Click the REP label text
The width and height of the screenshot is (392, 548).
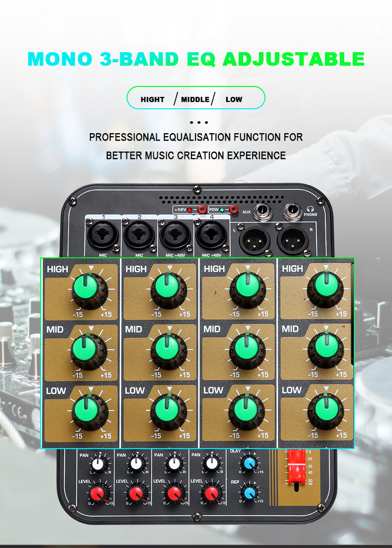pos(235,482)
